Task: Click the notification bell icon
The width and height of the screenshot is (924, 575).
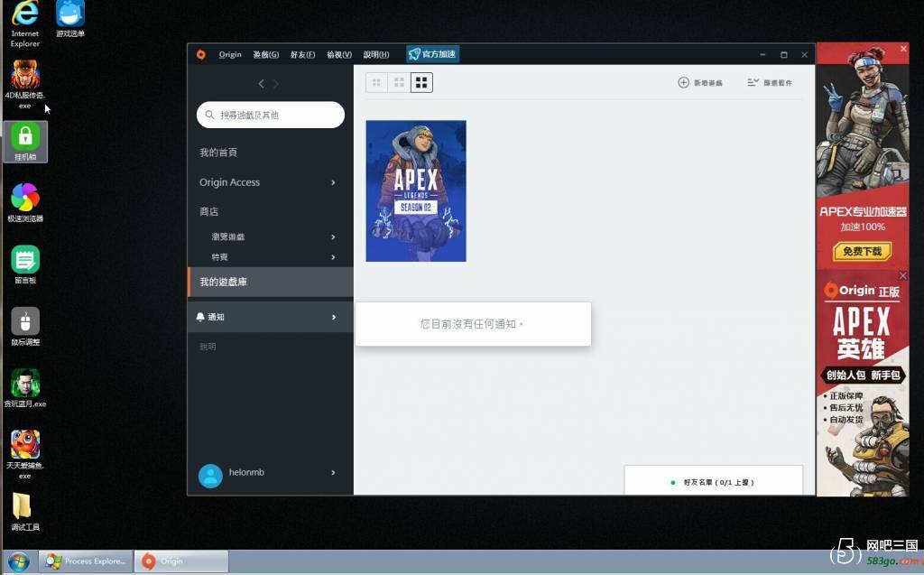Action: pos(200,317)
